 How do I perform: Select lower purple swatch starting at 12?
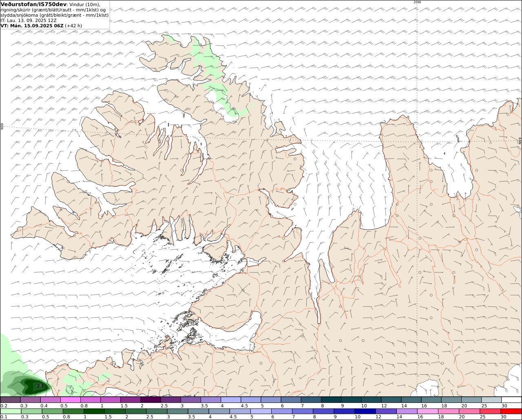coord(385,411)
